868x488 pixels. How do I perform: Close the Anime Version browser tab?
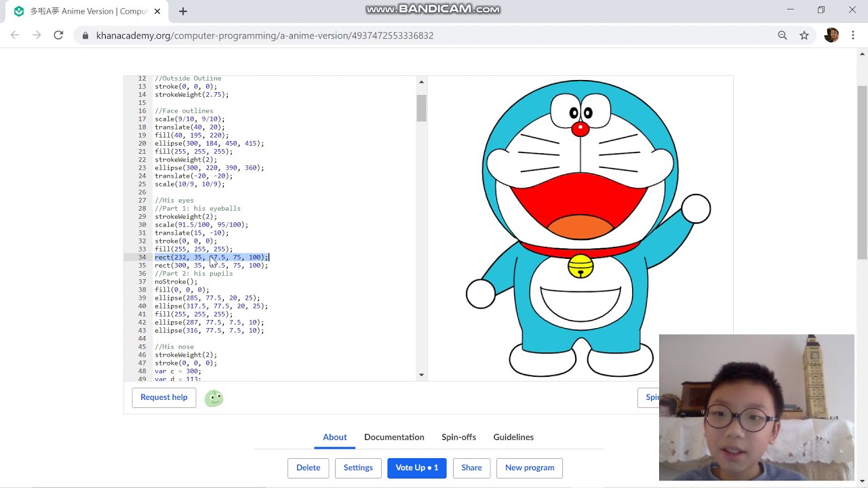pos(157,11)
